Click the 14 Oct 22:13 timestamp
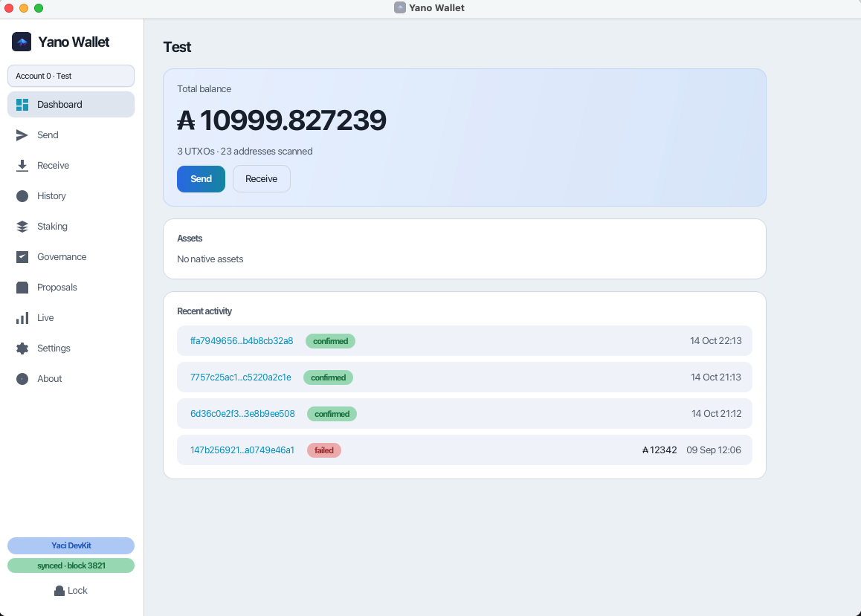The image size is (861, 616). point(716,340)
